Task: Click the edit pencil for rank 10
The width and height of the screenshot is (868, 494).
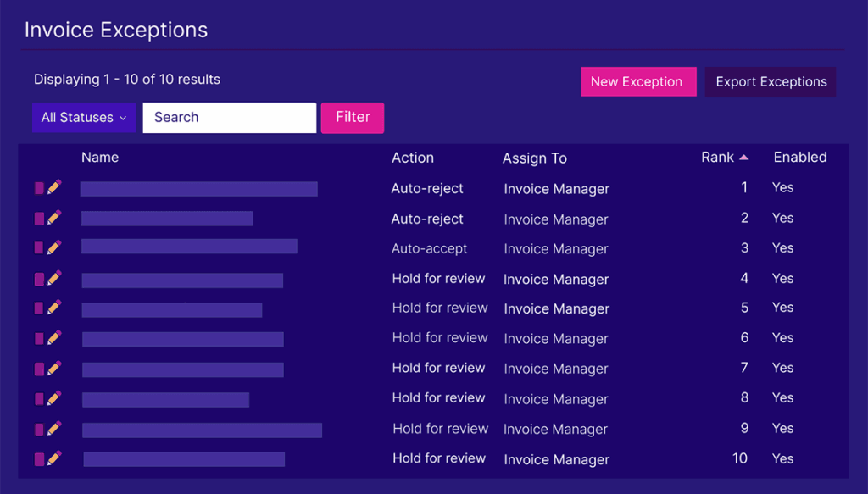Action: [x=54, y=458]
